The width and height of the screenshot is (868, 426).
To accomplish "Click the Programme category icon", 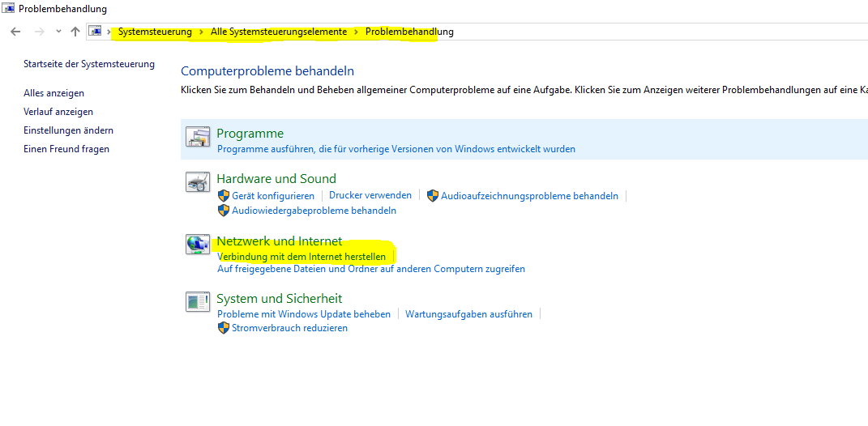I will tap(198, 136).
